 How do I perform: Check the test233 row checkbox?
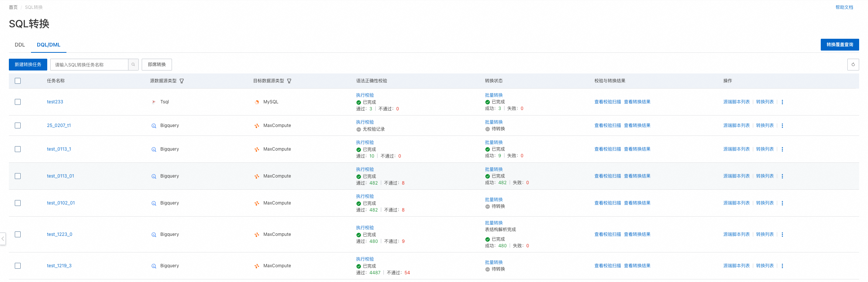(18, 102)
